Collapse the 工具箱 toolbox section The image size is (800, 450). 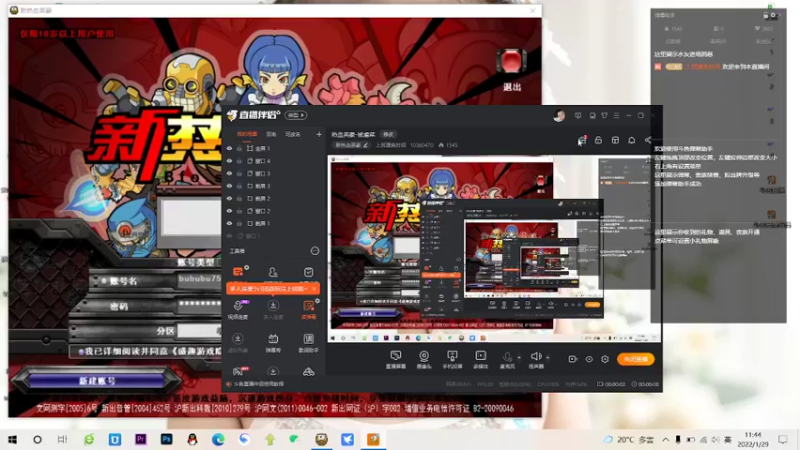315,251
